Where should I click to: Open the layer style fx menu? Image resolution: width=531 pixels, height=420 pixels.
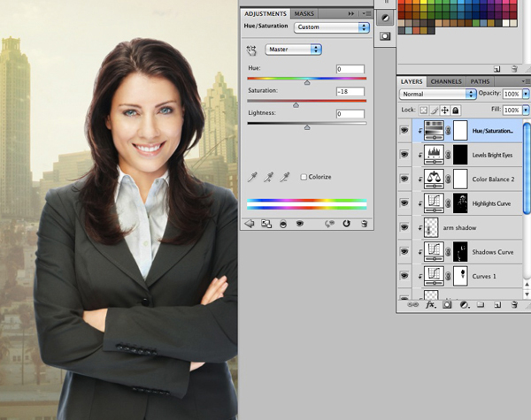(431, 304)
